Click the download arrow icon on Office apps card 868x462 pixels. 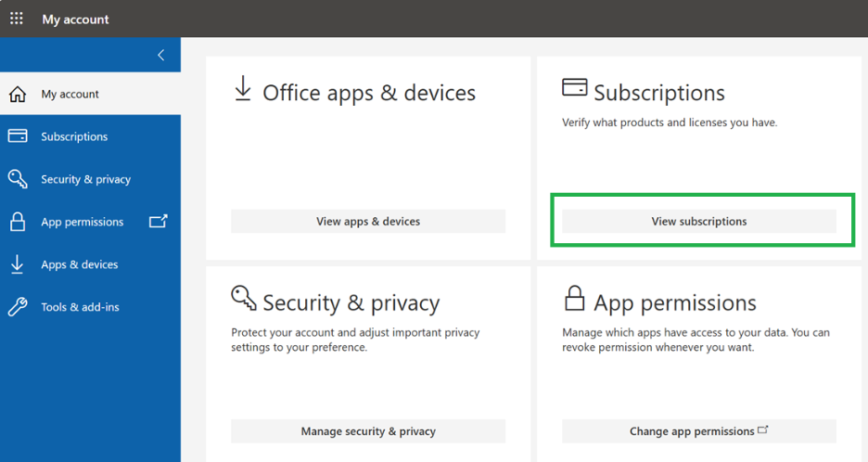coord(242,89)
